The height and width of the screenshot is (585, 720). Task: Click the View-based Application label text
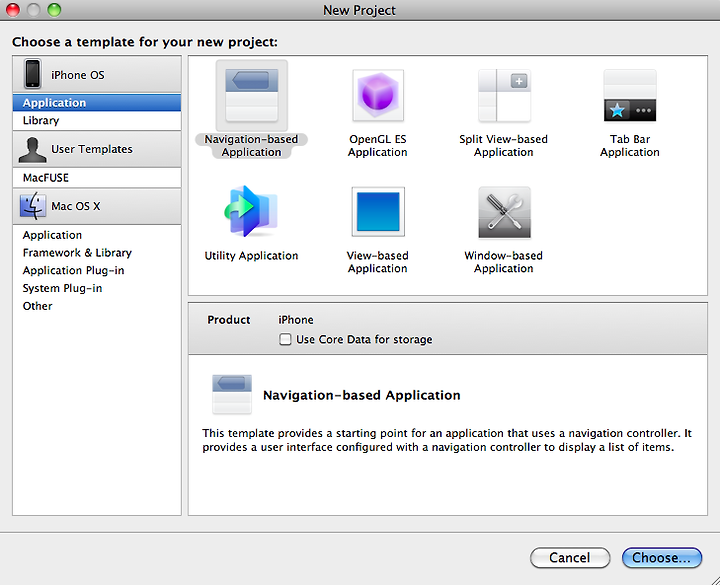pos(377,262)
